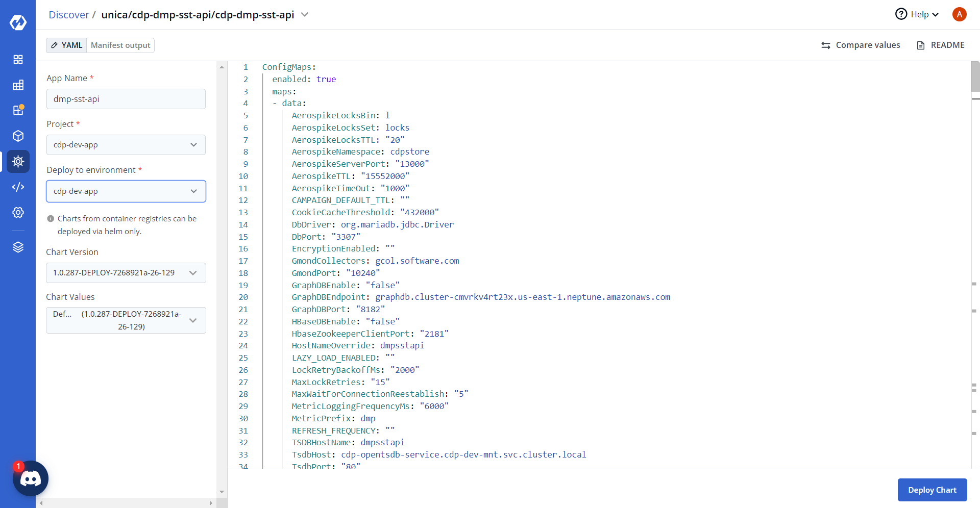This screenshot has height=508, width=980.
Task: Switch to Manifest output tab
Action: (x=120, y=45)
